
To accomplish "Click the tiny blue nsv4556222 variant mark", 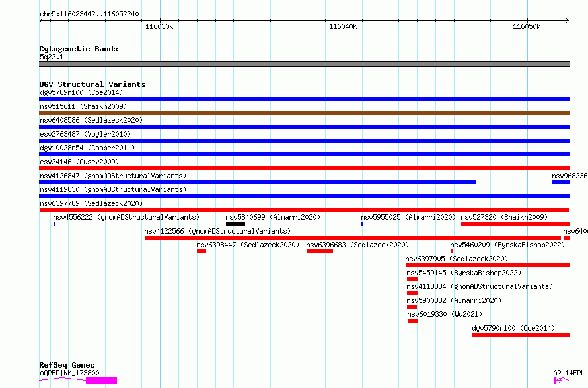I will (54, 224).
